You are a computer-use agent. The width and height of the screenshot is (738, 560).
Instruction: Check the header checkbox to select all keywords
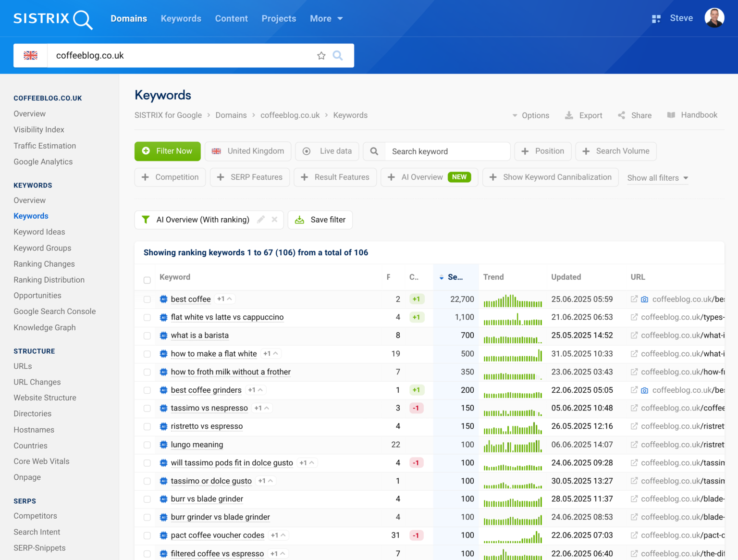pos(147,280)
